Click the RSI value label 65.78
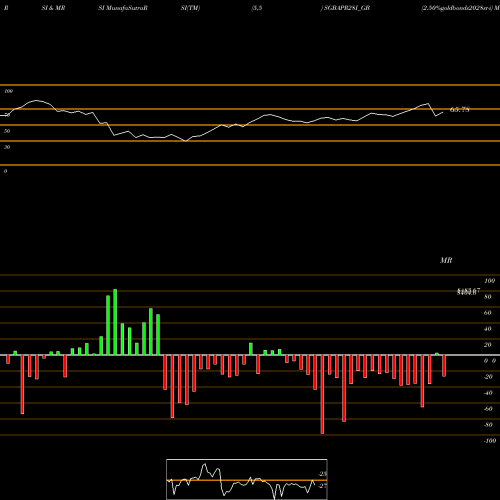 coord(460,109)
